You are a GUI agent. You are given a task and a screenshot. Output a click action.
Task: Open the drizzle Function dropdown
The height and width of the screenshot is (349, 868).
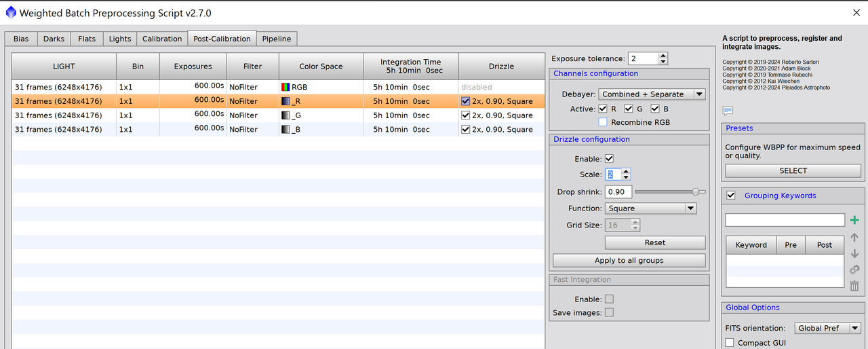650,208
